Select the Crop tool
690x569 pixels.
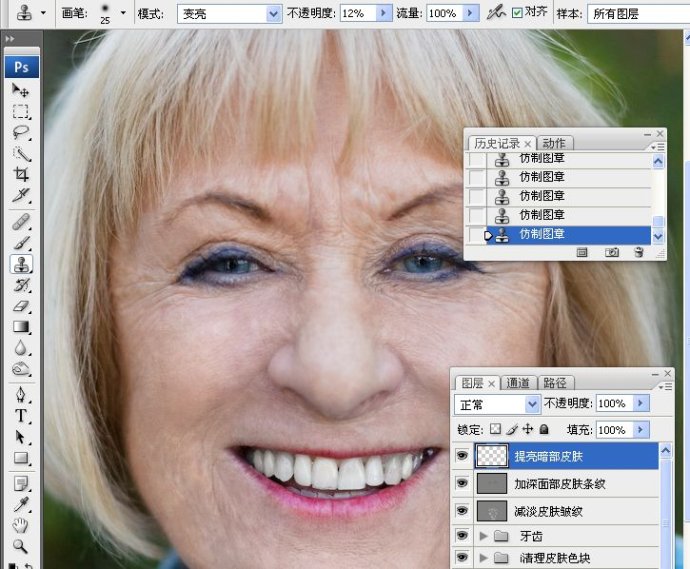click(20, 174)
